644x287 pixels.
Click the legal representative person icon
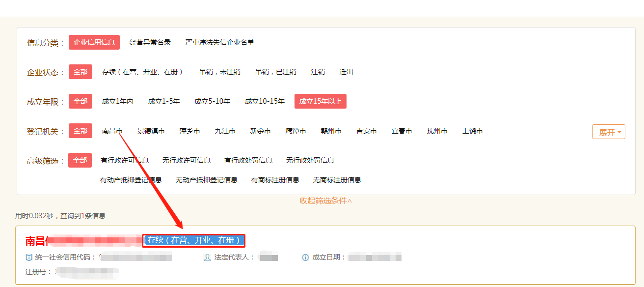pyautogui.click(x=207, y=258)
